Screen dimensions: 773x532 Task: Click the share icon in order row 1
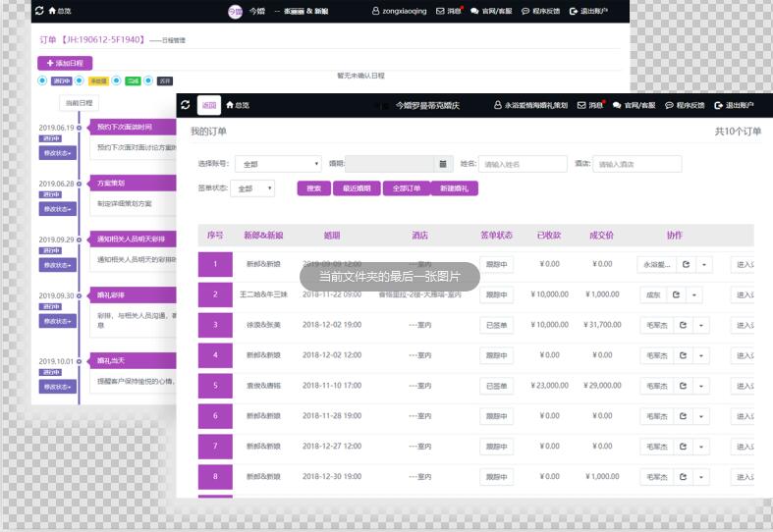[686, 264]
